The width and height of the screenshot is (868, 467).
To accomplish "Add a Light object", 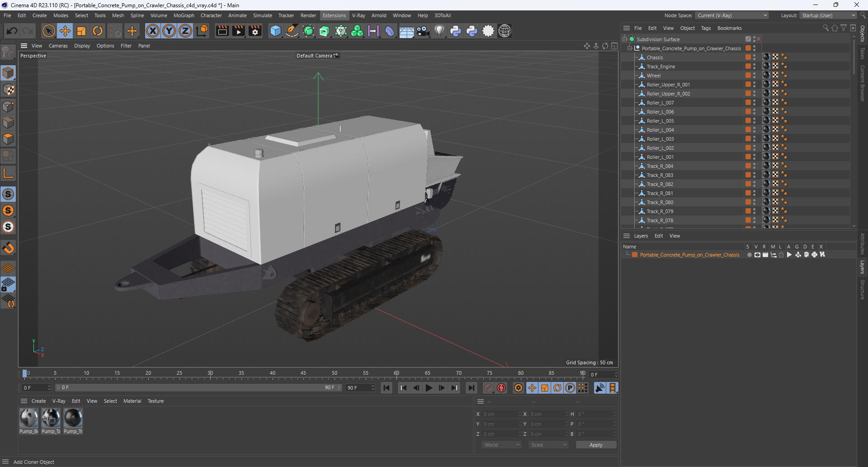I will click(x=439, y=31).
